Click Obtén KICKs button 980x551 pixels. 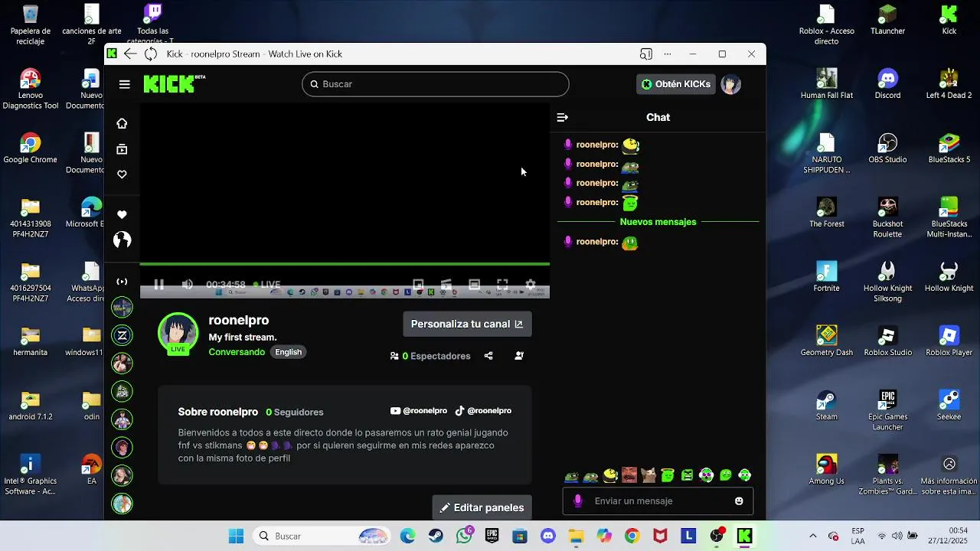(675, 84)
